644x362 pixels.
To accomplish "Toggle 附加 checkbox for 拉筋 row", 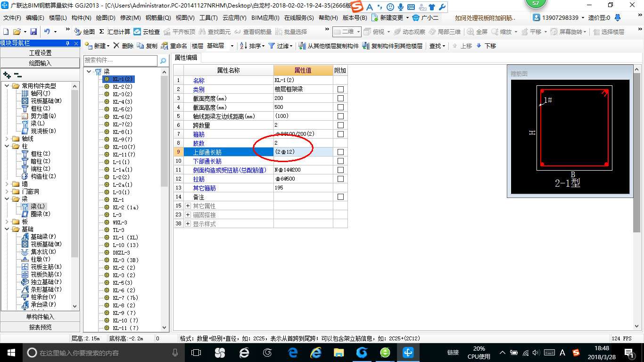I will [x=340, y=179].
